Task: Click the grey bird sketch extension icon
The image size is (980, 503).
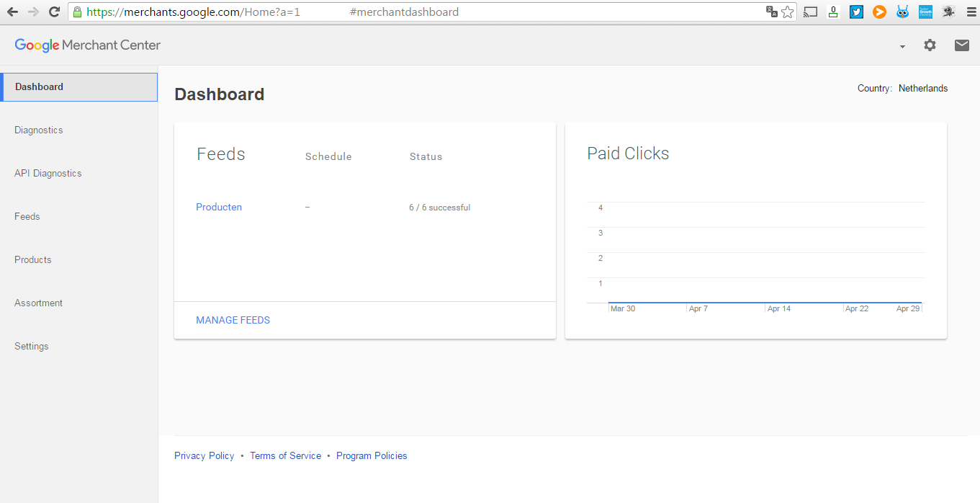Action: [x=948, y=12]
